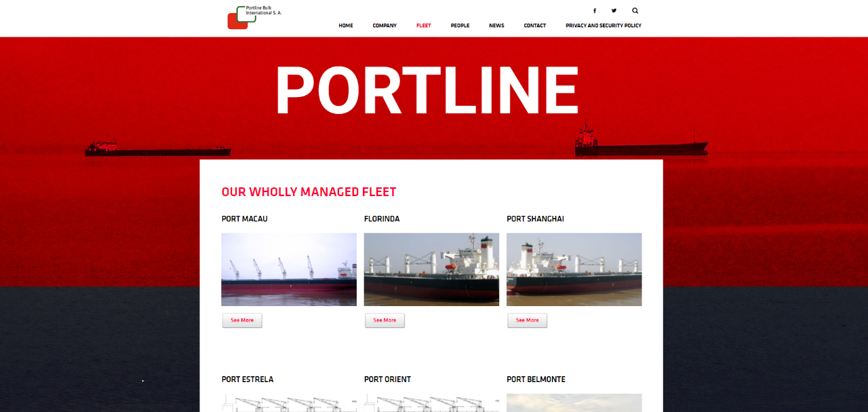Click See More under Florinda
The image size is (868, 412).
(384, 320)
